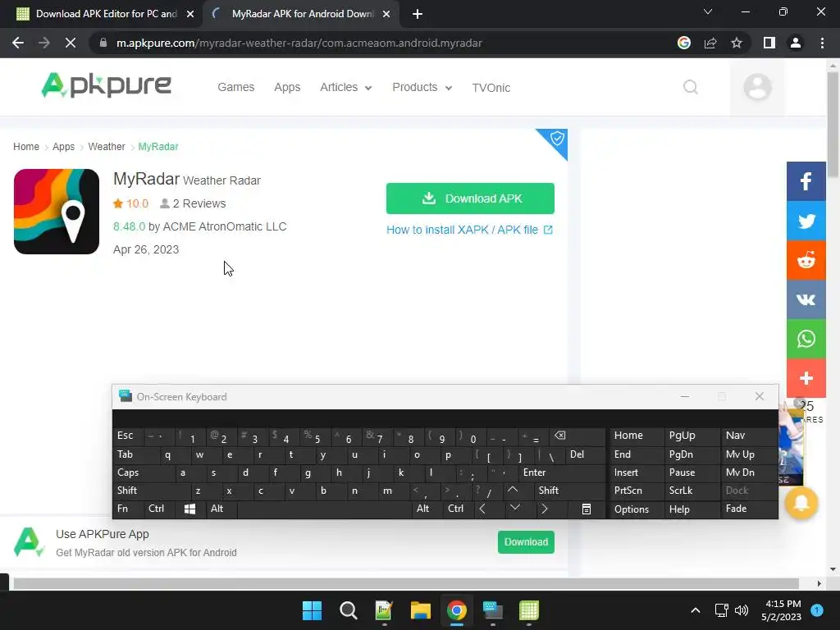Click Windows logo key on On-Screen Keyboard

point(189,509)
